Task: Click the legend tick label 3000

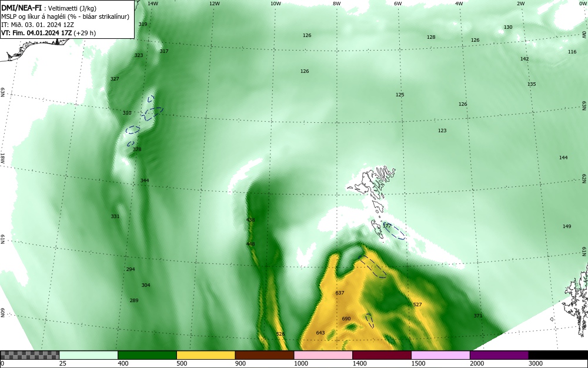Action: (536, 363)
